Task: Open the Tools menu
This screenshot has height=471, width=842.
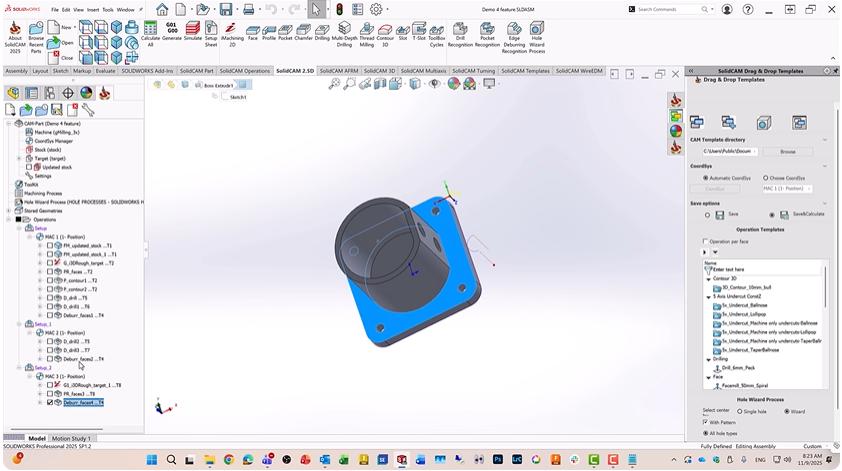Action: [x=108, y=10]
